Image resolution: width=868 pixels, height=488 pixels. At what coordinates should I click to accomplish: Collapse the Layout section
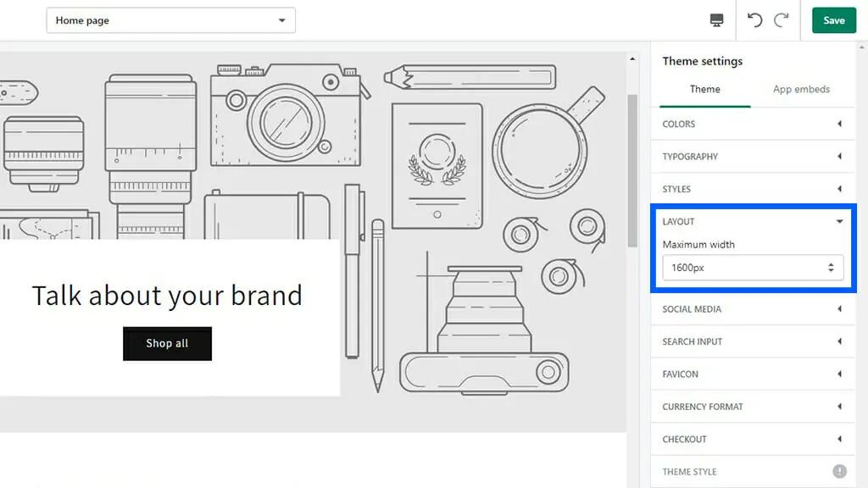(753, 221)
